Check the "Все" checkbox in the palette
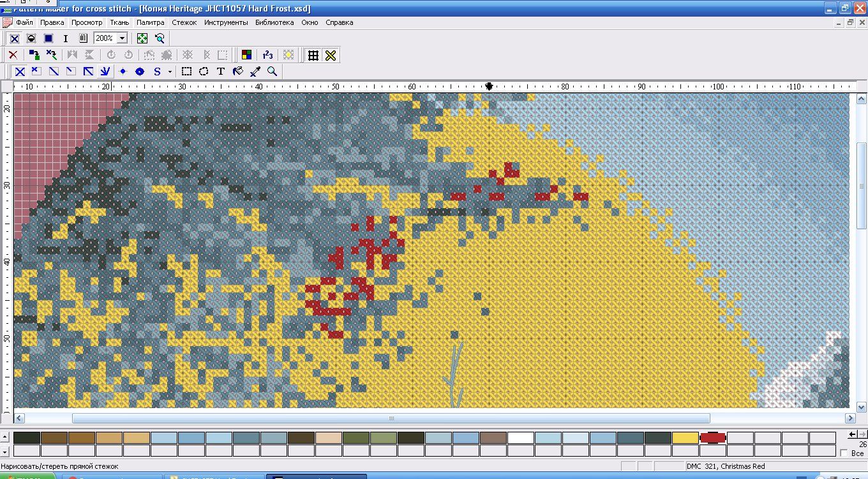Viewport: 868px width, 479px height. coord(845,453)
